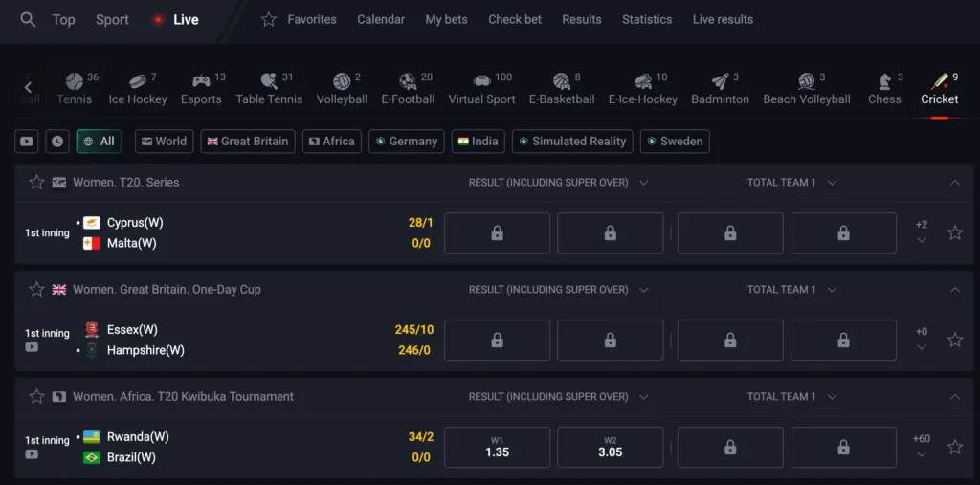Select the E-Football sport icon
Screen dimensions: 980x485
tap(408, 82)
